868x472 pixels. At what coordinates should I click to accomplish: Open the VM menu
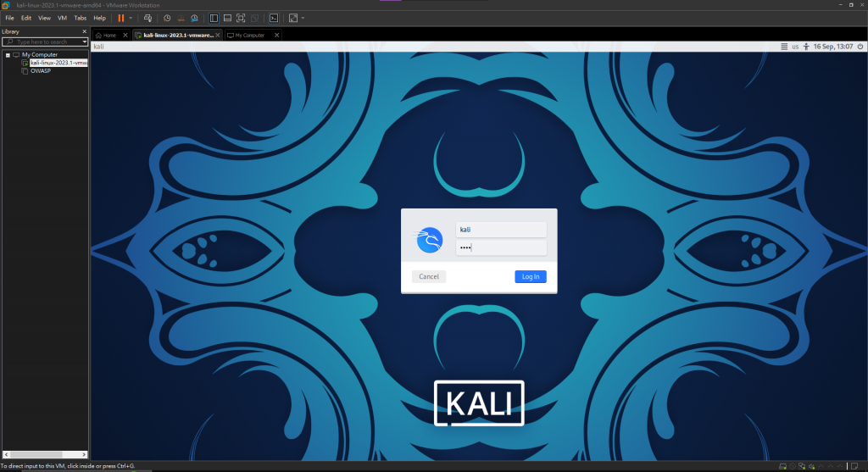tap(62, 18)
